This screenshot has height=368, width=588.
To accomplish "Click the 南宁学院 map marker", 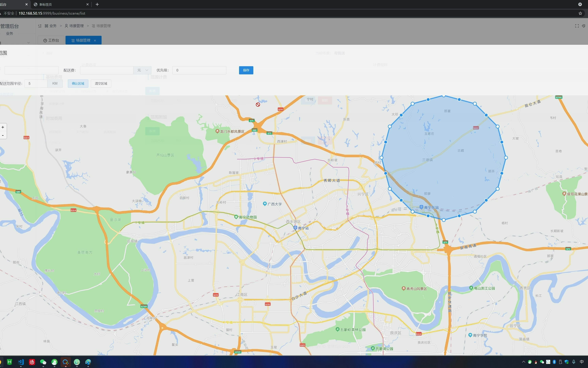I will click(470, 335).
